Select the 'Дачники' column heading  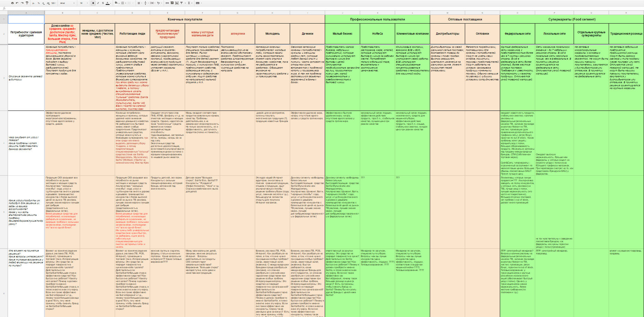click(x=307, y=34)
